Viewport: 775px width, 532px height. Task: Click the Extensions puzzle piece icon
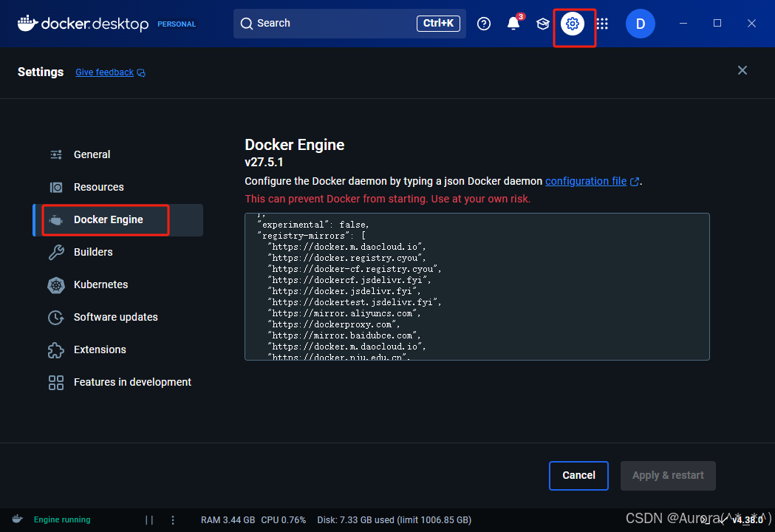pyautogui.click(x=56, y=350)
